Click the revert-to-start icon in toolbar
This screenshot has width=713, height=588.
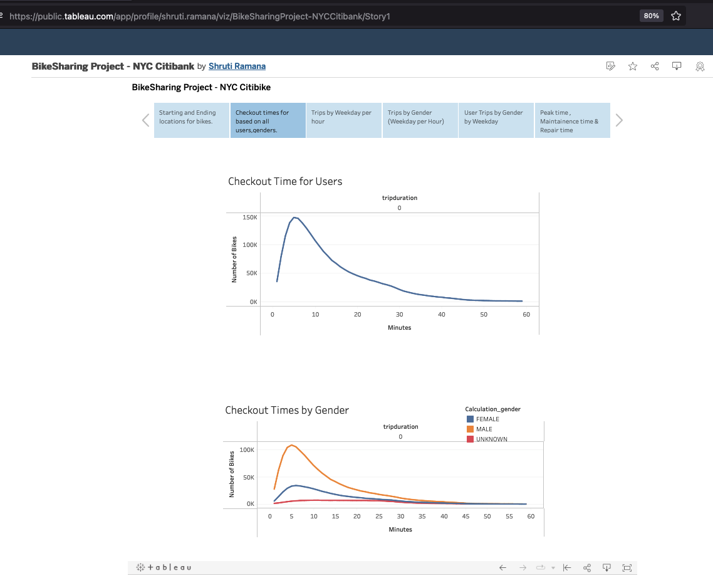tap(567, 567)
